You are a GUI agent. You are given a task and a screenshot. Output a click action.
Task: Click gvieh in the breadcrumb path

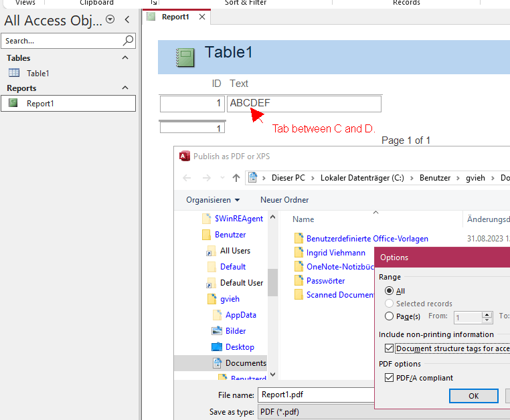click(x=475, y=178)
